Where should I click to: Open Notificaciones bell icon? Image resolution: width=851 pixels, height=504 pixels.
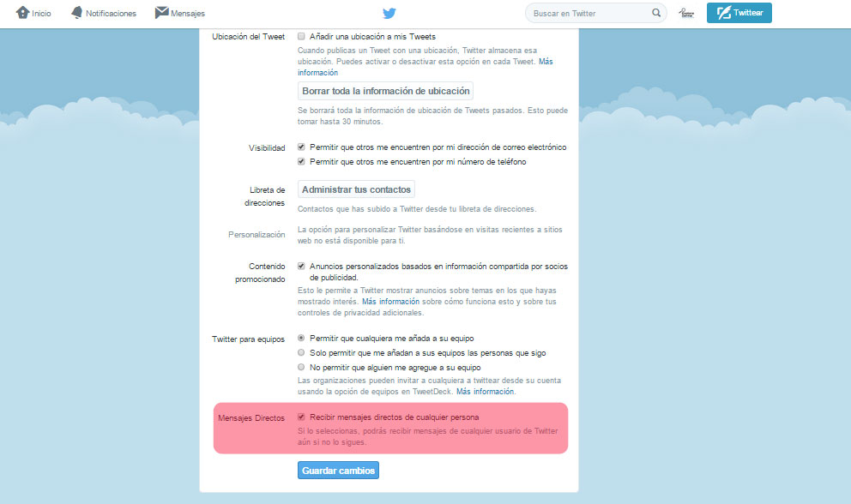pos(77,13)
